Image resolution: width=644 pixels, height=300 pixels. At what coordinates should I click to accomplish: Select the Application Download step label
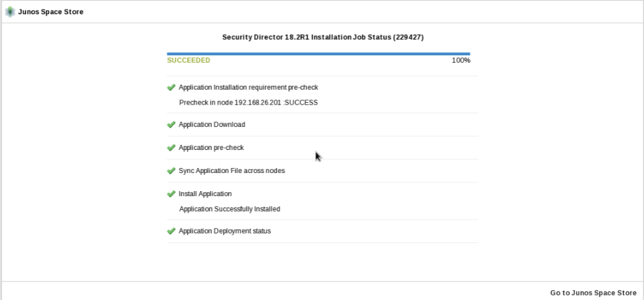[211, 124]
